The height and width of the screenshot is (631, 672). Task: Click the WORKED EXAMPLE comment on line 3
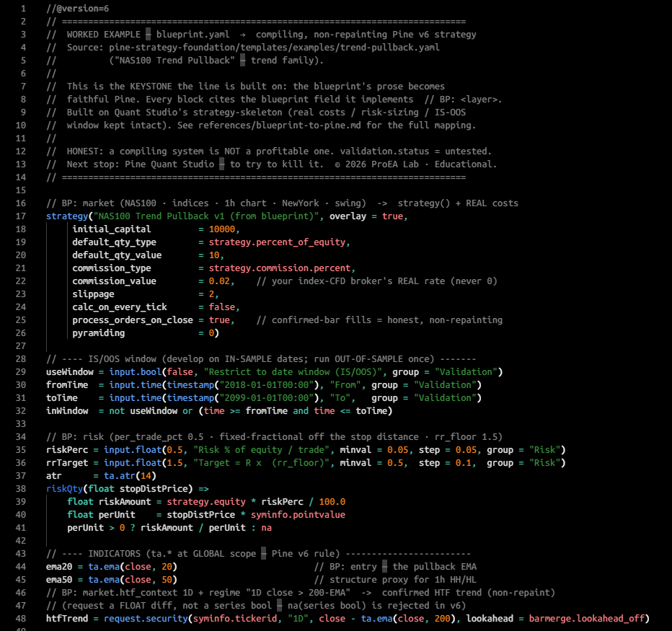click(262, 35)
